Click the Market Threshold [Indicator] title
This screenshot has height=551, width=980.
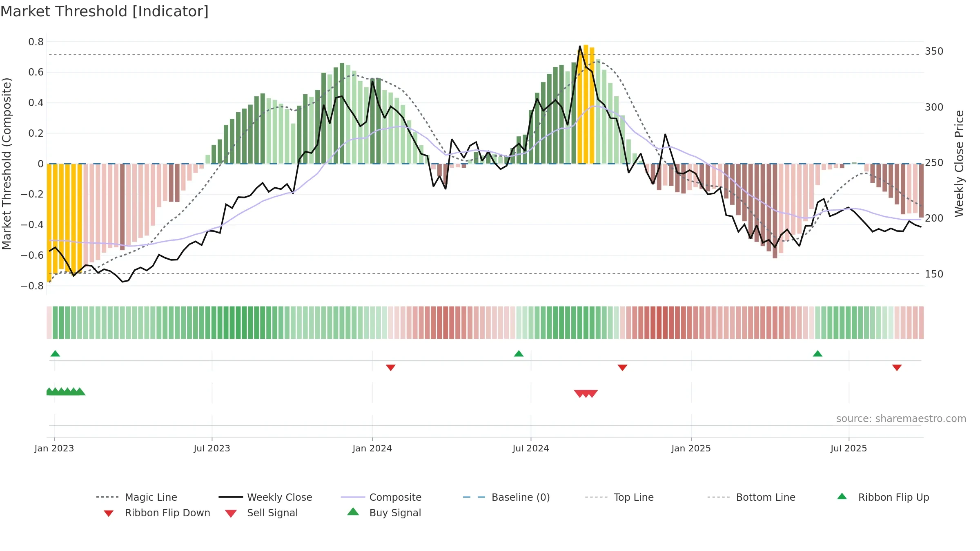pos(105,11)
